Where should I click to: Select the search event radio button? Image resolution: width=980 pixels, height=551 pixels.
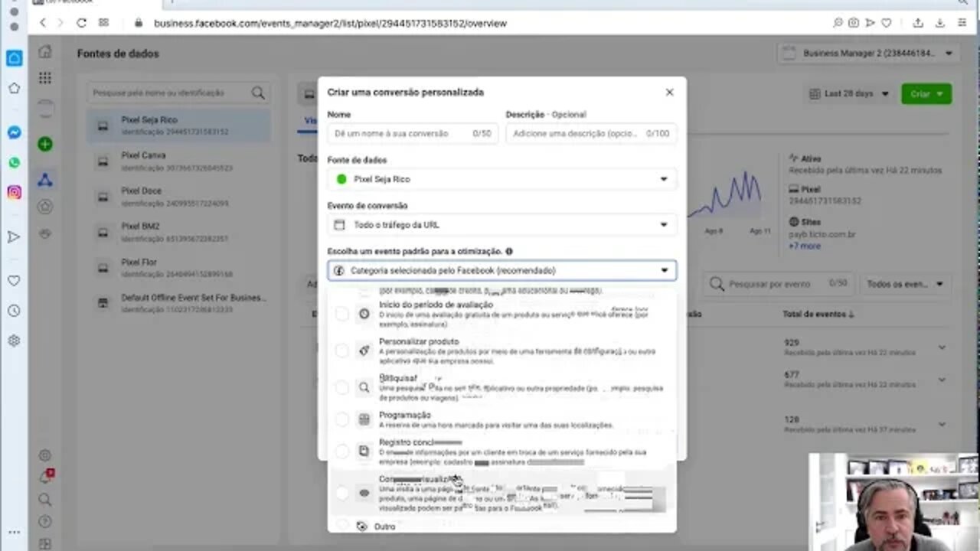[x=341, y=387]
